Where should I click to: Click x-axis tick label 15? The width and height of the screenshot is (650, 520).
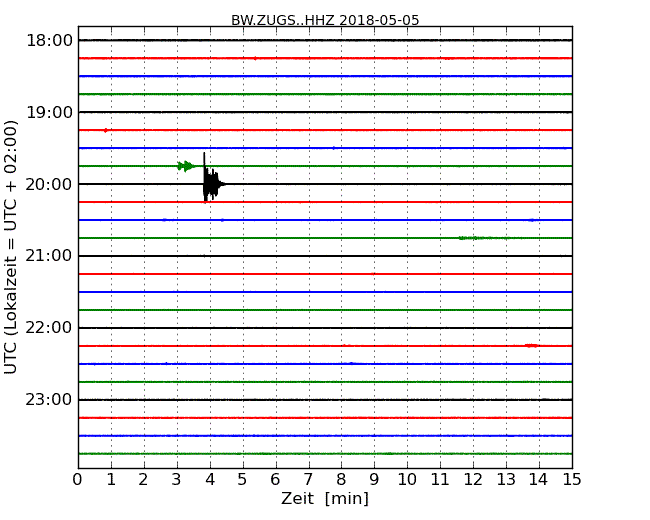pyautogui.click(x=572, y=480)
